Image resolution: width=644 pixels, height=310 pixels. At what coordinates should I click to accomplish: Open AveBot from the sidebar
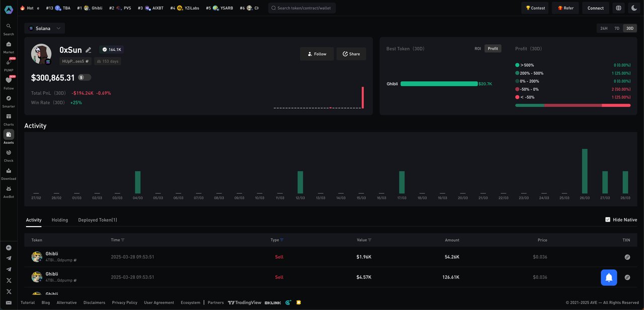pyautogui.click(x=9, y=189)
